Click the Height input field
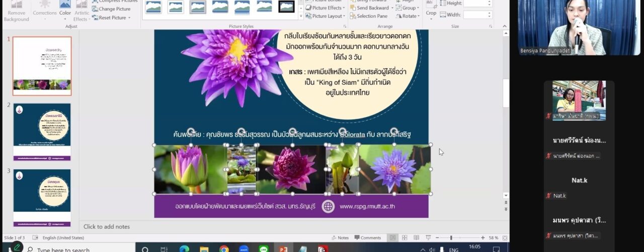The width and height of the screenshot is (644, 252). click(x=475, y=3)
